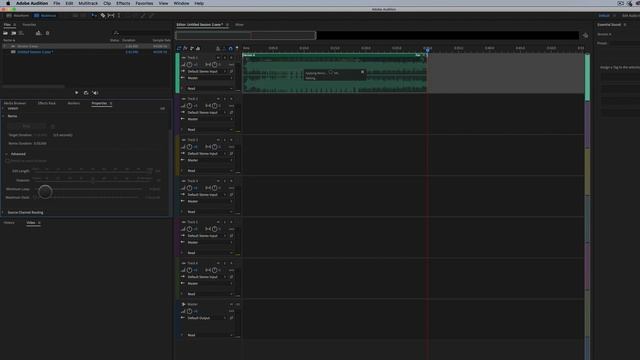Select Untitled Session 1.sesx in Files list
The width and height of the screenshot is (640, 360).
(x=35, y=52)
